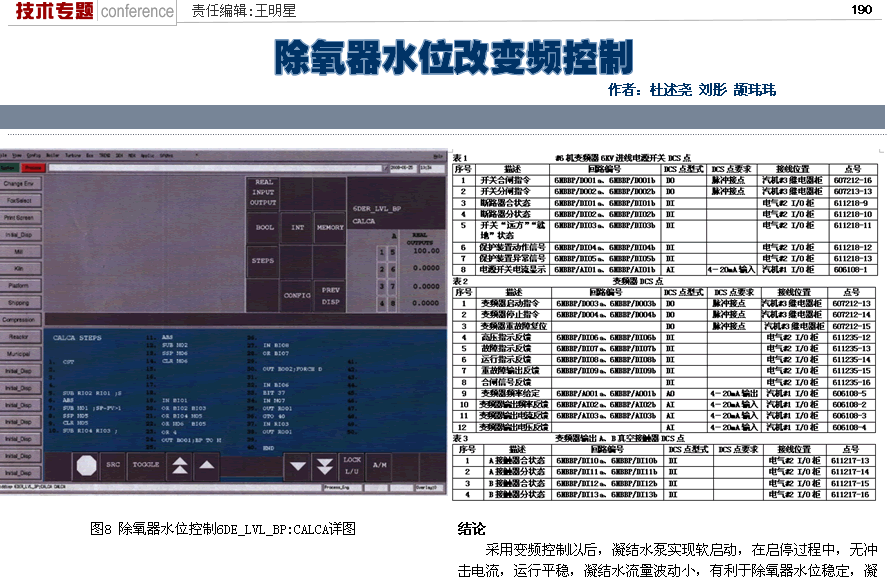Open the Platform sidebar display
The height and width of the screenshot is (588, 888).
coord(20,286)
